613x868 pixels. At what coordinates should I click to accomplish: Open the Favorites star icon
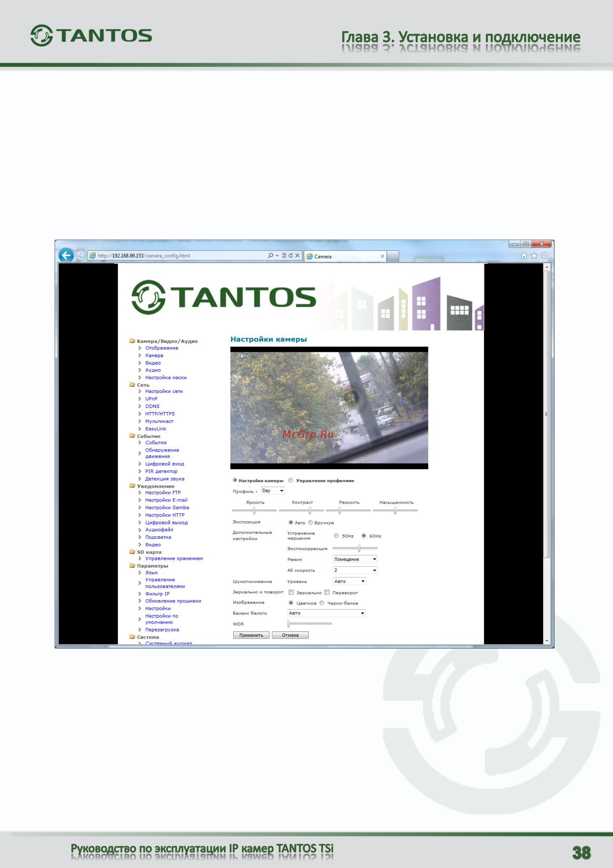534,256
